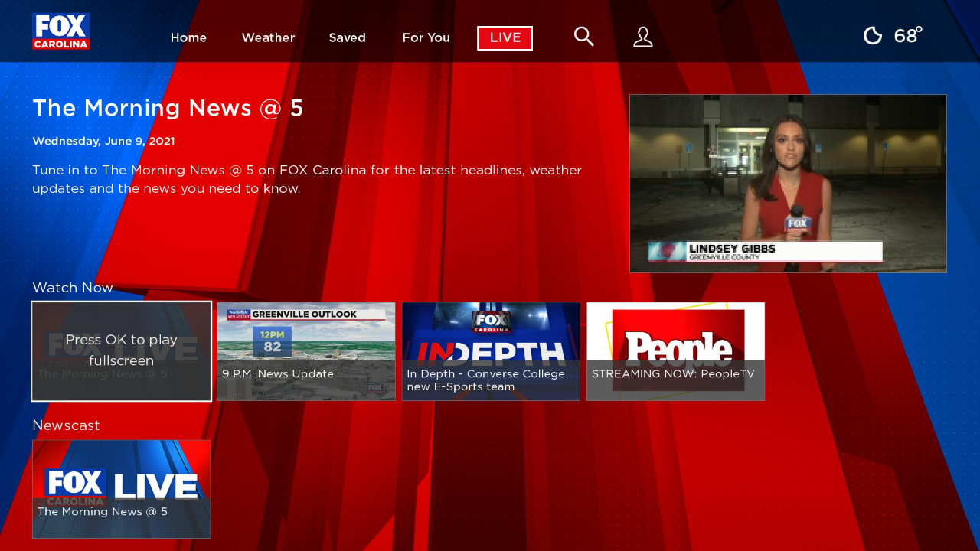The image size is (980, 551).
Task: Start The Morning News @ 5 newscast
Action: tap(121, 488)
